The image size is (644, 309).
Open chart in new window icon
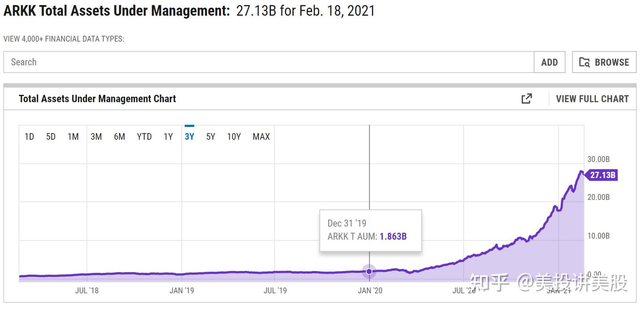527,99
